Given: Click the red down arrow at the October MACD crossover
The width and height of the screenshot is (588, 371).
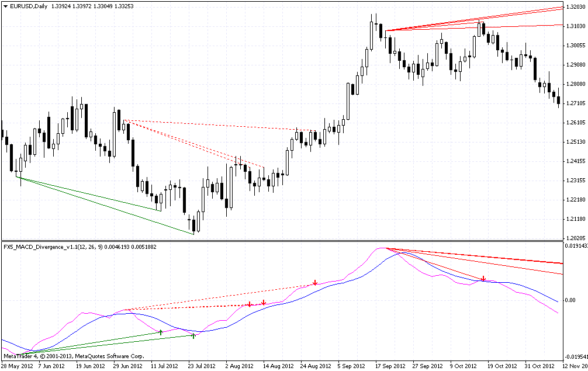Looking at the screenshot, I should pos(483,279).
